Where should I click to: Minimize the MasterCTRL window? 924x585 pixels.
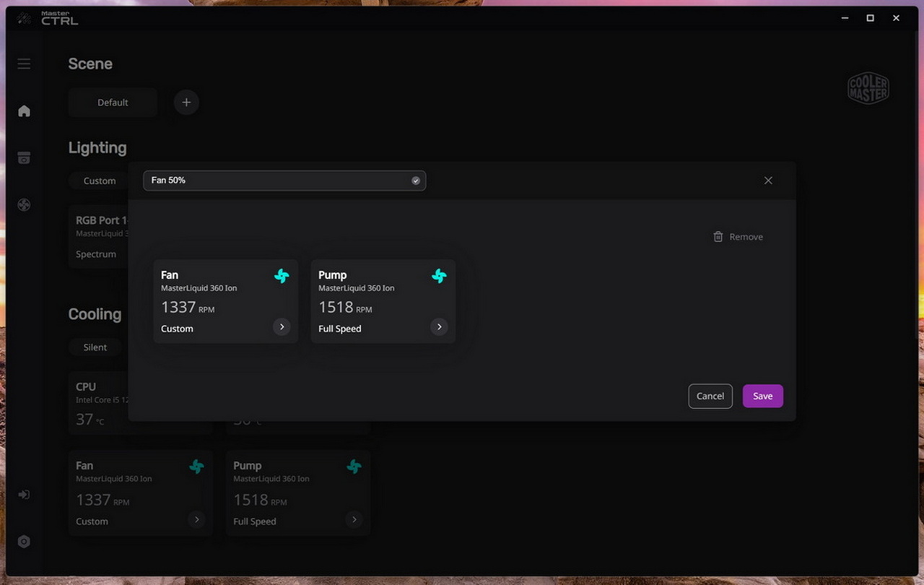845,18
